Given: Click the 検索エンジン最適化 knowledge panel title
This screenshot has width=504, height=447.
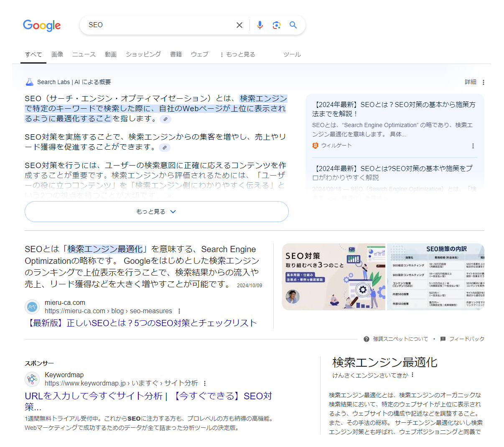Looking at the screenshot, I should pos(385,362).
